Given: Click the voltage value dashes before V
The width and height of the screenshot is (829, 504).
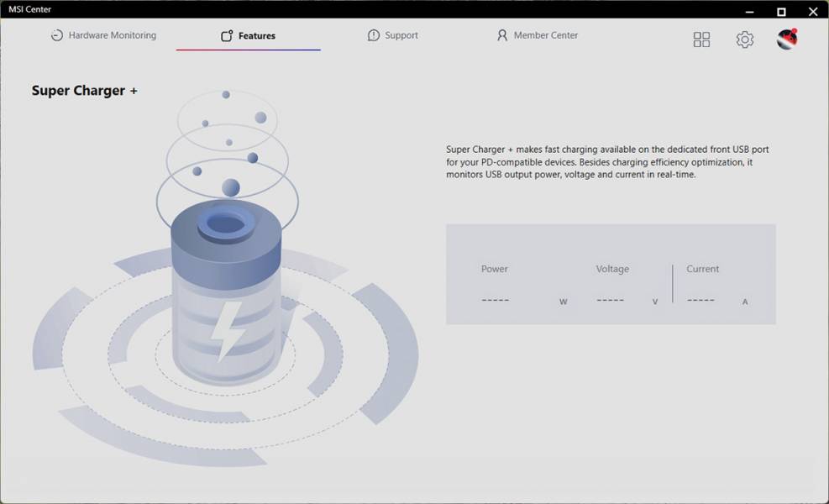Looking at the screenshot, I should tap(610, 300).
